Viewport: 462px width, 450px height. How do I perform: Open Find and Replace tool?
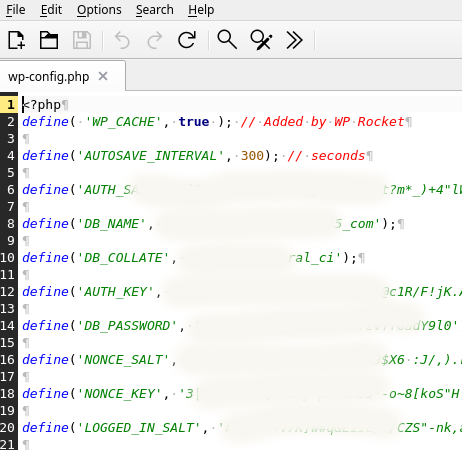click(x=261, y=40)
